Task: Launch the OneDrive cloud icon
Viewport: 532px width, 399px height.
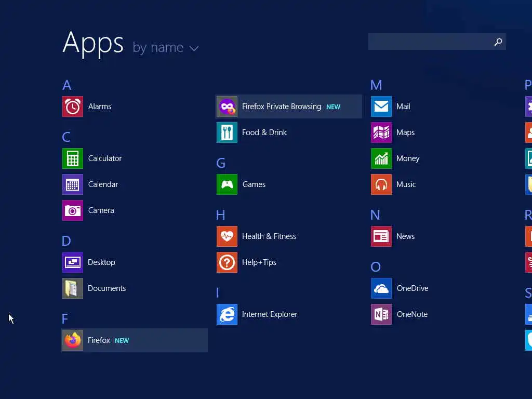Action: point(381,288)
